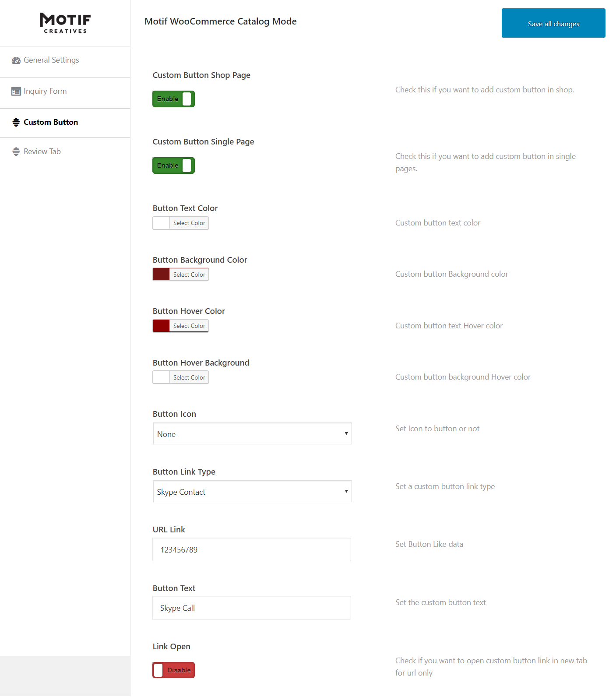Open the Button Icon dropdown
Screen dimensions: 616x697
[x=252, y=434]
